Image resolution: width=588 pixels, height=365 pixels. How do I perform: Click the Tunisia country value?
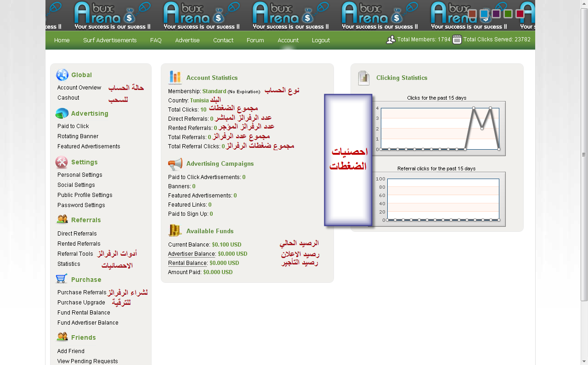199,101
